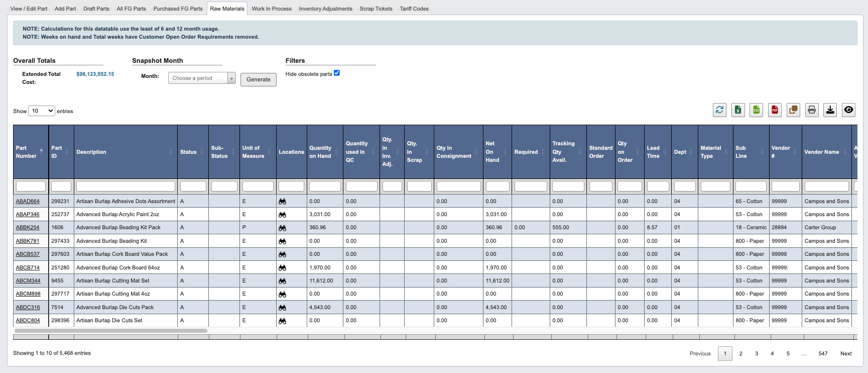View locations binoculars for ABCB714
The width and height of the screenshot is (868, 373).
pos(283,267)
